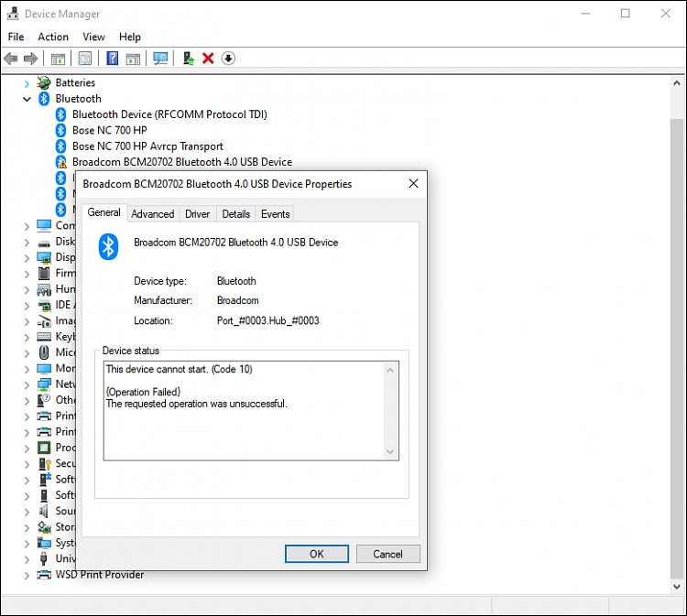Click the Device status text box

(251, 411)
